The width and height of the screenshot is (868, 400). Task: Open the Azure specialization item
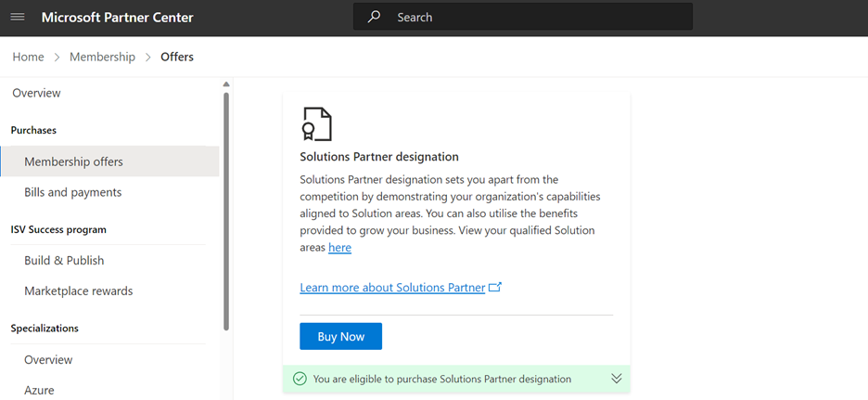[x=39, y=390]
